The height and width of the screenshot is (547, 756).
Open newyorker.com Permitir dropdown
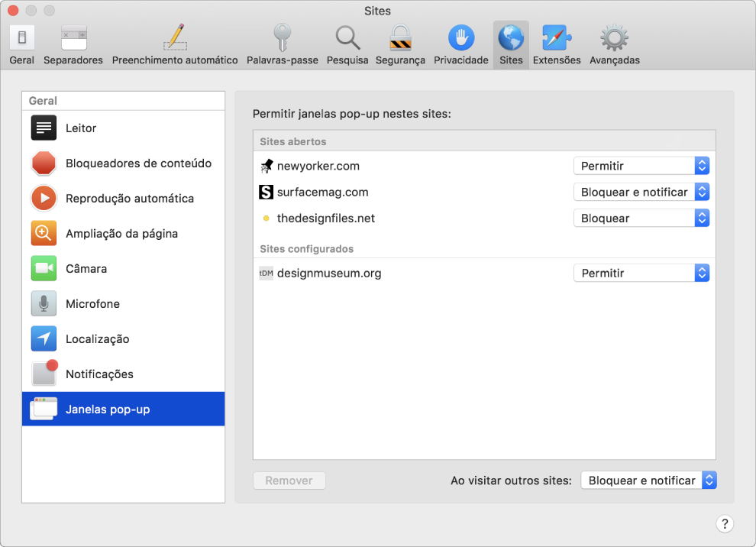pyautogui.click(x=641, y=166)
